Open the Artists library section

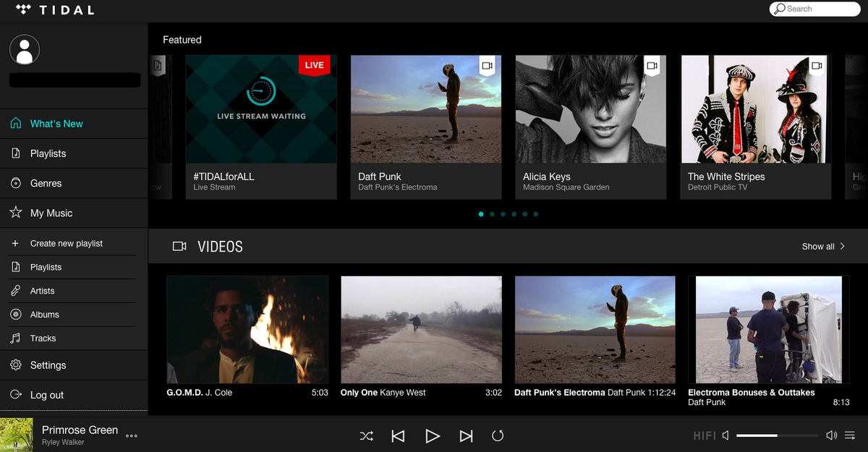click(x=43, y=291)
